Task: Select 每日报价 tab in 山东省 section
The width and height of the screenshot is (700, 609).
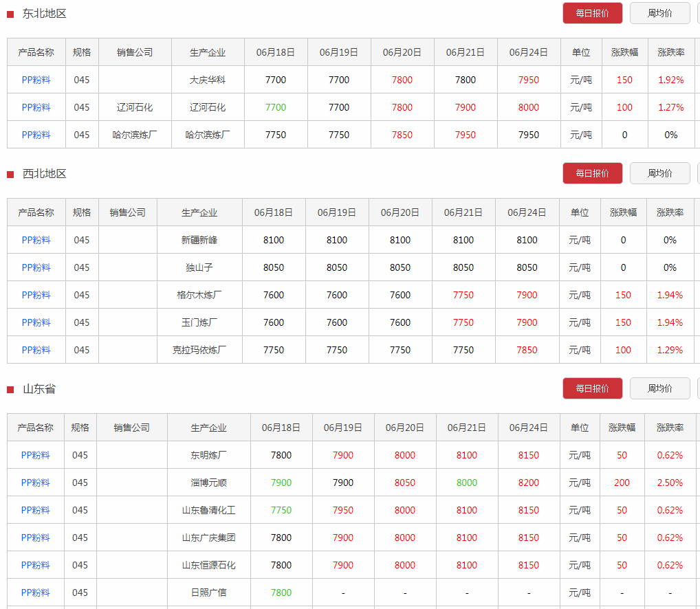Action: (x=593, y=388)
